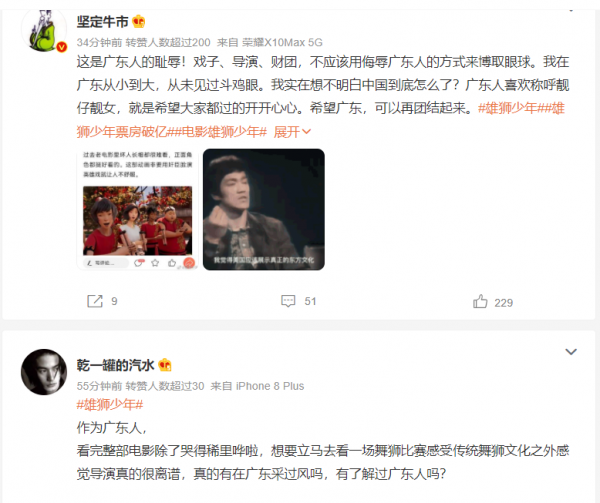Viewport: 600px width, 503px height.
Task: Open 坚定牛市 profile avatar
Action: tap(44, 29)
